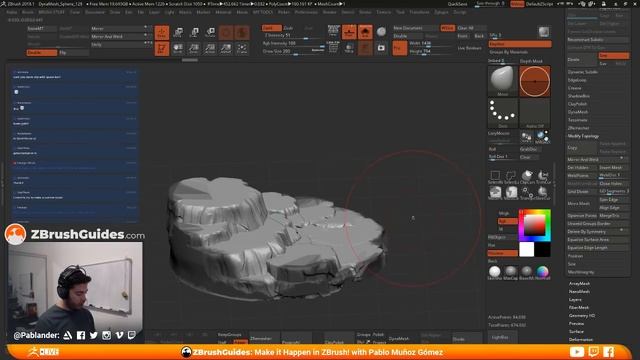Click the QuickSave button
The width and height of the screenshot is (640, 360).
(458, 4)
